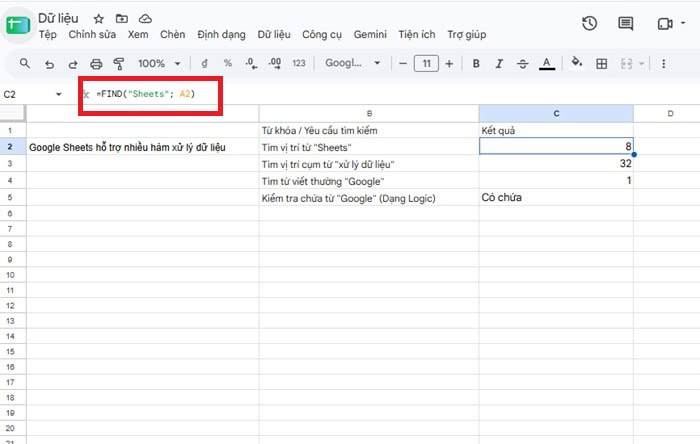Select cell 'Tìm vị trí cụm từ "xử lý dữ liệu"'
The image size is (700, 444).
(x=369, y=164)
